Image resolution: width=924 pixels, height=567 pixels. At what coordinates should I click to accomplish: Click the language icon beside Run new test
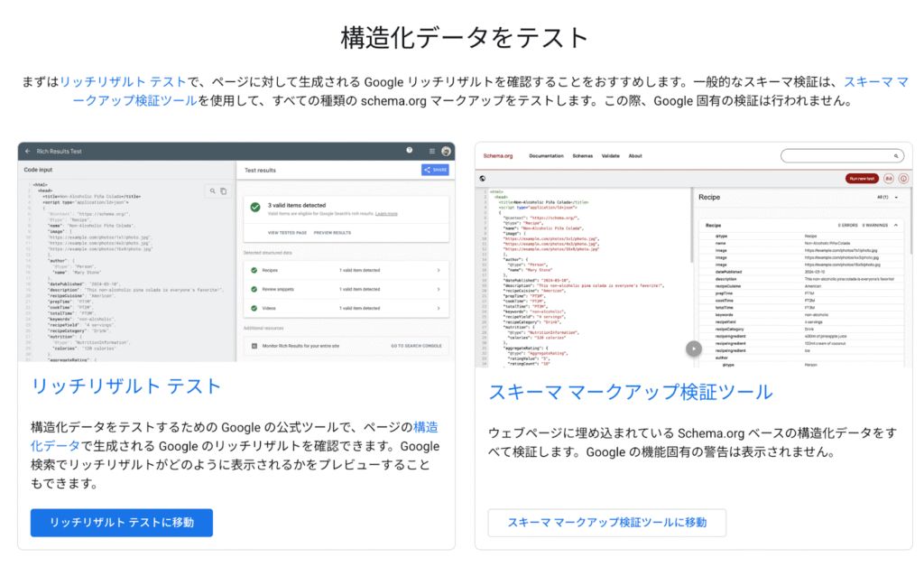889,179
